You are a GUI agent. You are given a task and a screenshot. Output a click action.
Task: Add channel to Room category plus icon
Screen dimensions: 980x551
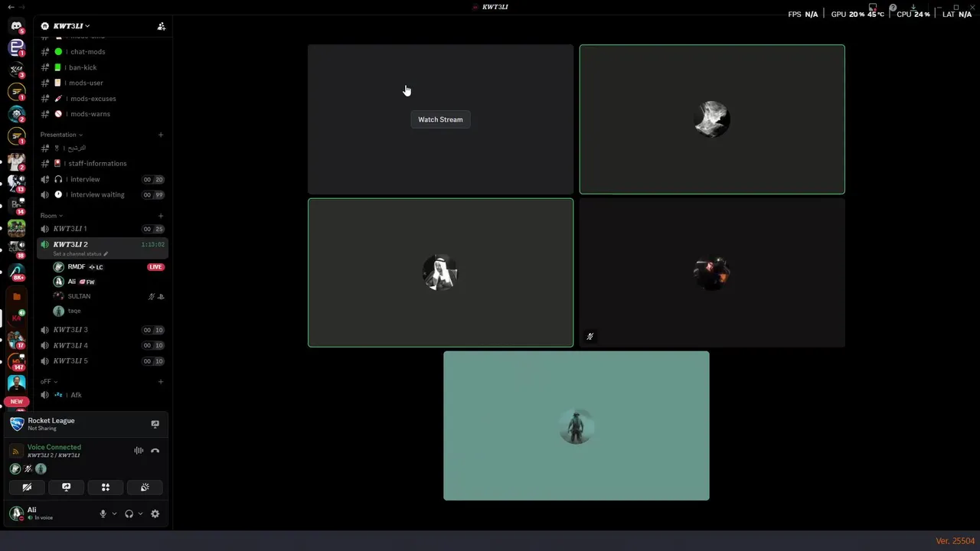161,216
